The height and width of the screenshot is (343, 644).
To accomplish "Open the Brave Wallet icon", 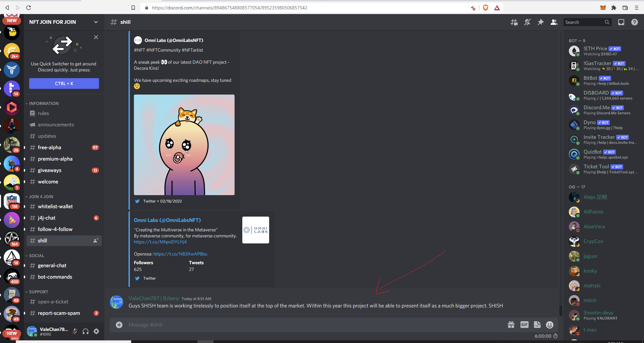I will 625,8.
